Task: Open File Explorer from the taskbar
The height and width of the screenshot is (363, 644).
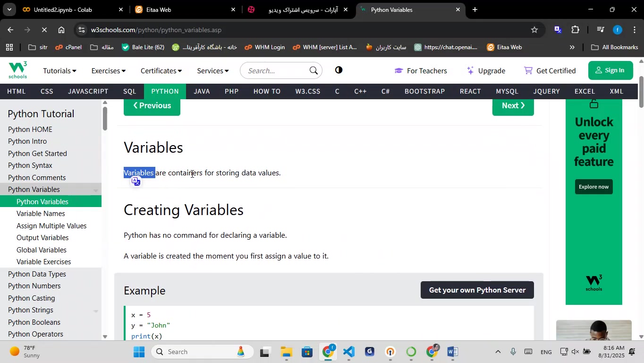Action: [x=286, y=352]
